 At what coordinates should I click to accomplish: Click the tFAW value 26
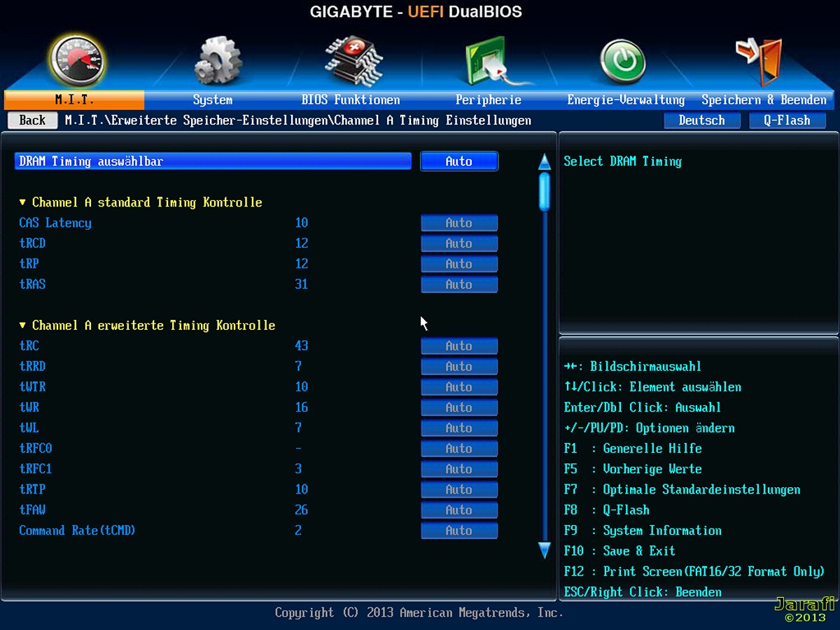[302, 510]
